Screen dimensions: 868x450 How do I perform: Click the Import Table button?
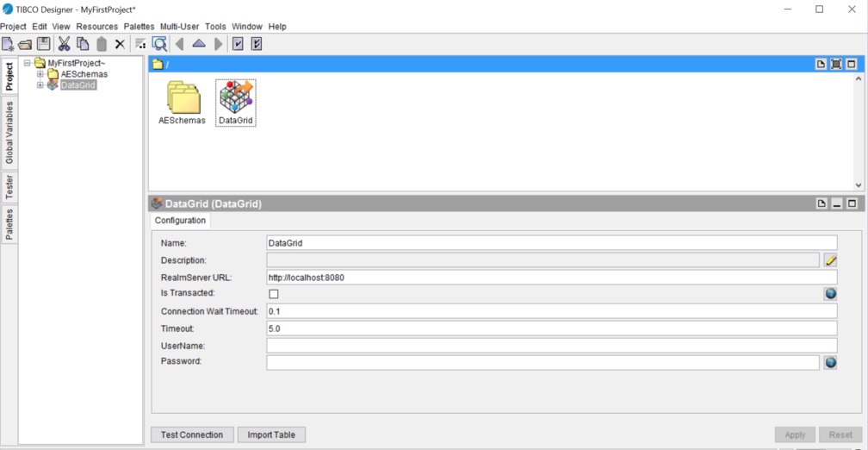click(x=271, y=434)
